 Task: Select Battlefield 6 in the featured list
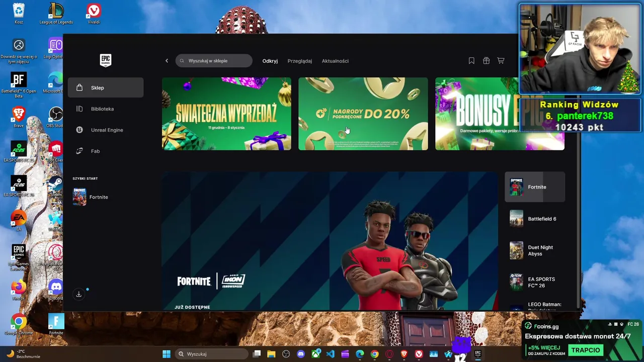tap(535, 219)
